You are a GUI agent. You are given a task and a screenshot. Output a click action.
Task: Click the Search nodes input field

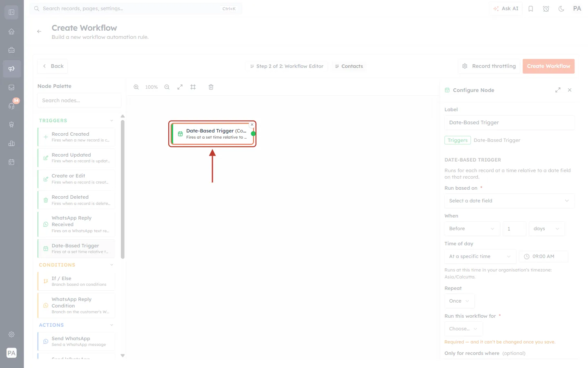point(79,101)
